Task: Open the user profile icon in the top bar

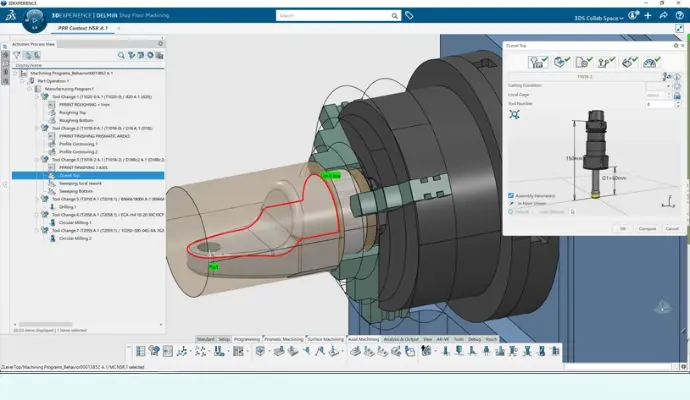Action: click(633, 16)
